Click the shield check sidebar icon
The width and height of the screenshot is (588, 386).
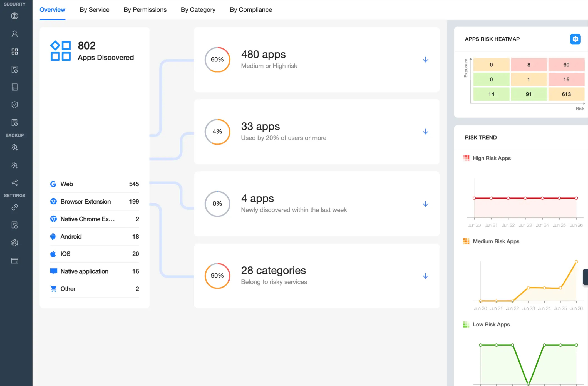click(x=14, y=105)
